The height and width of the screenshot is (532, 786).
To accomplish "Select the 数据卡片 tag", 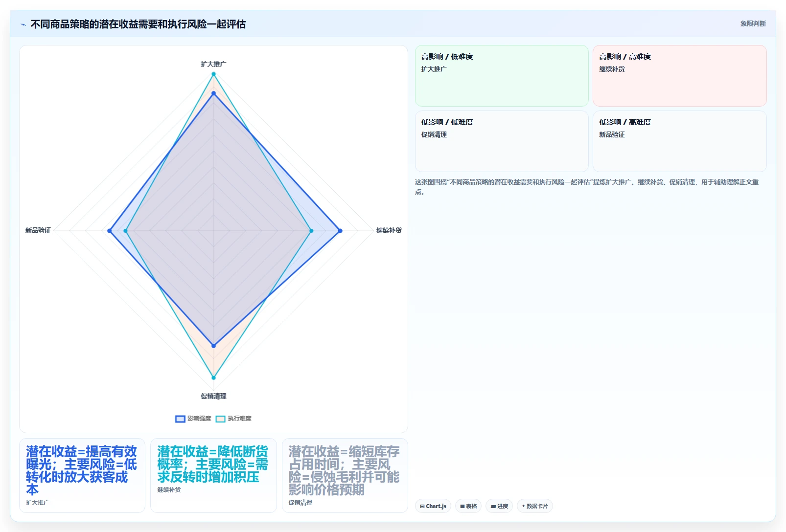I will [535, 506].
